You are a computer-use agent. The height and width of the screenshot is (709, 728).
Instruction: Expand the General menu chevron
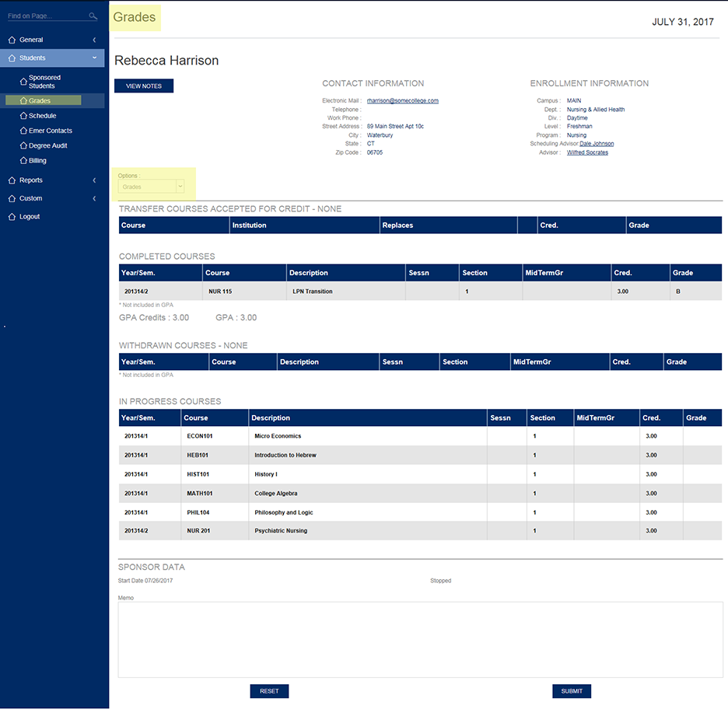click(x=94, y=40)
